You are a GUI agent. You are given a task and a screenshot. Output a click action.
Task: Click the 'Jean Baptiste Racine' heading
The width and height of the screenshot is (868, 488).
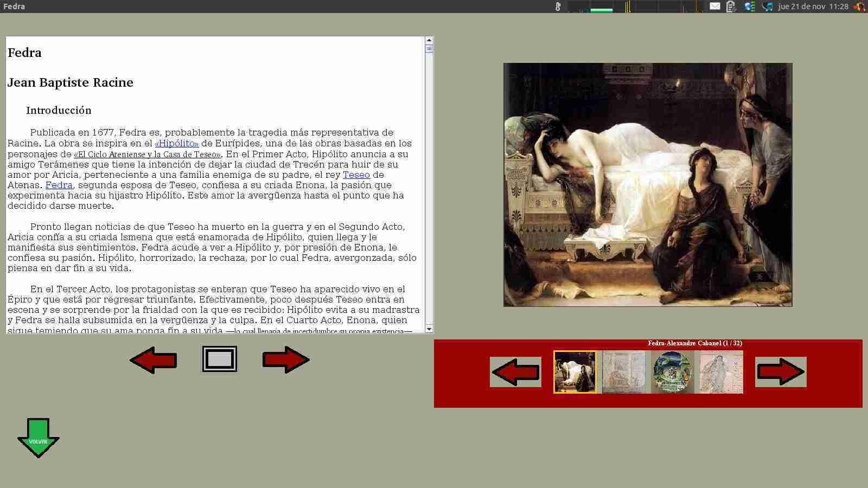click(71, 82)
